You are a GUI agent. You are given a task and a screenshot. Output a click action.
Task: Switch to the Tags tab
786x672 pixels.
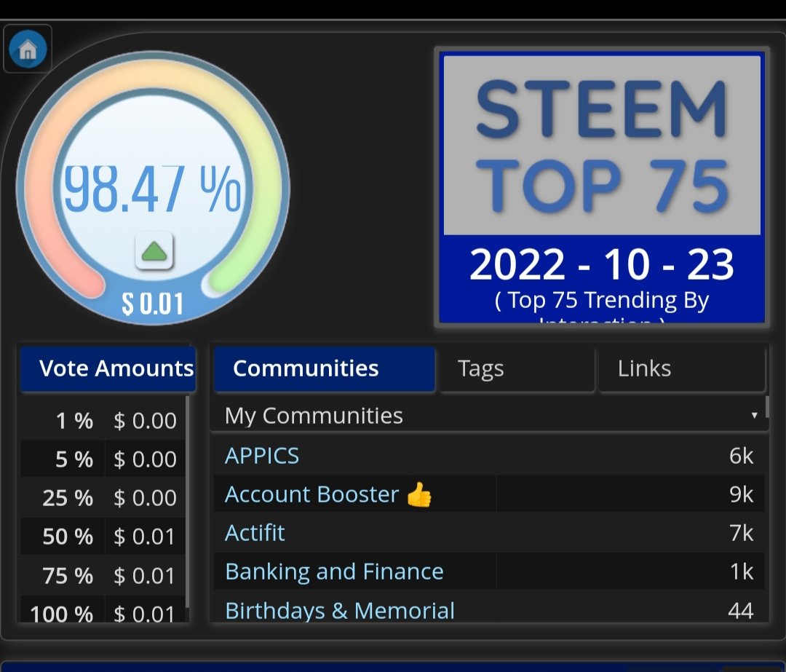(517, 368)
